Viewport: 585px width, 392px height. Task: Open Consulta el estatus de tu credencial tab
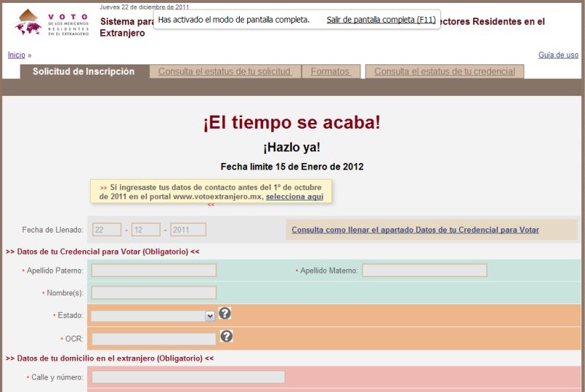444,72
